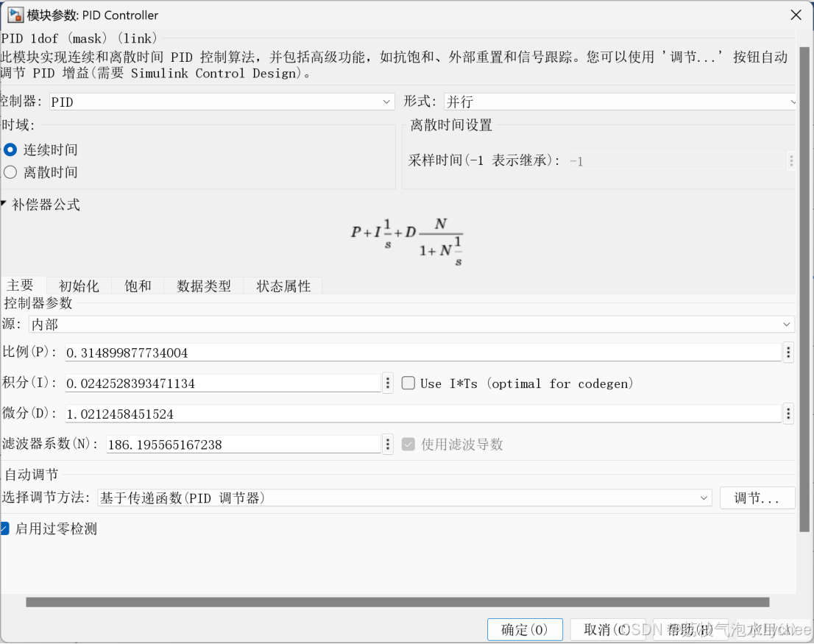Click the Simulink block icon in title bar
Viewport: 814px width, 644px height.
15,15
